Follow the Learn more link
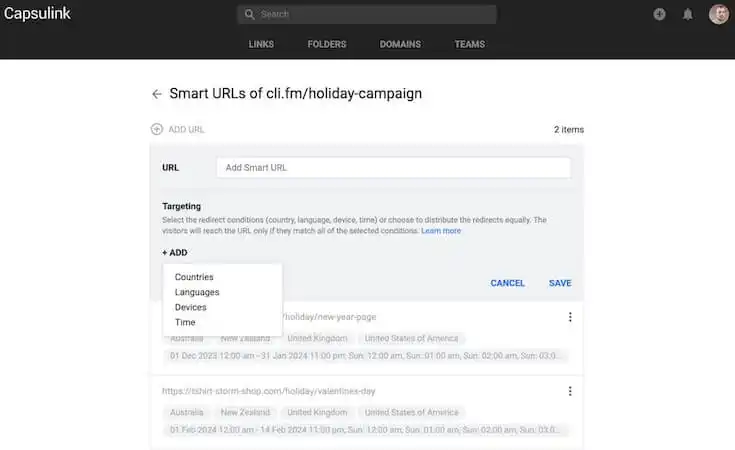 [x=441, y=231]
